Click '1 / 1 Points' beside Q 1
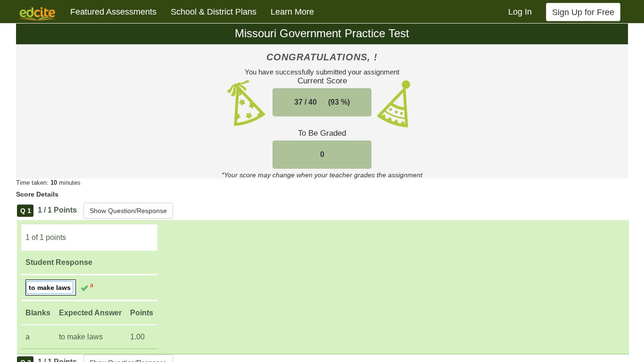The width and height of the screenshot is (644, 362). pos(57,210)
